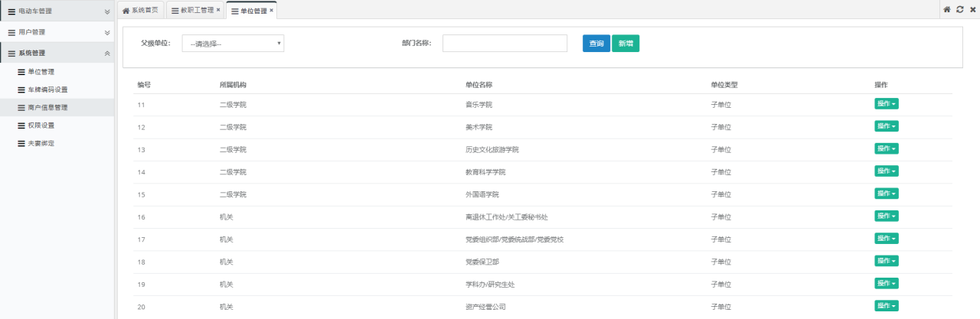
Task: Click the refresh icon in top-right toolbar
Action: click(959, 9)
